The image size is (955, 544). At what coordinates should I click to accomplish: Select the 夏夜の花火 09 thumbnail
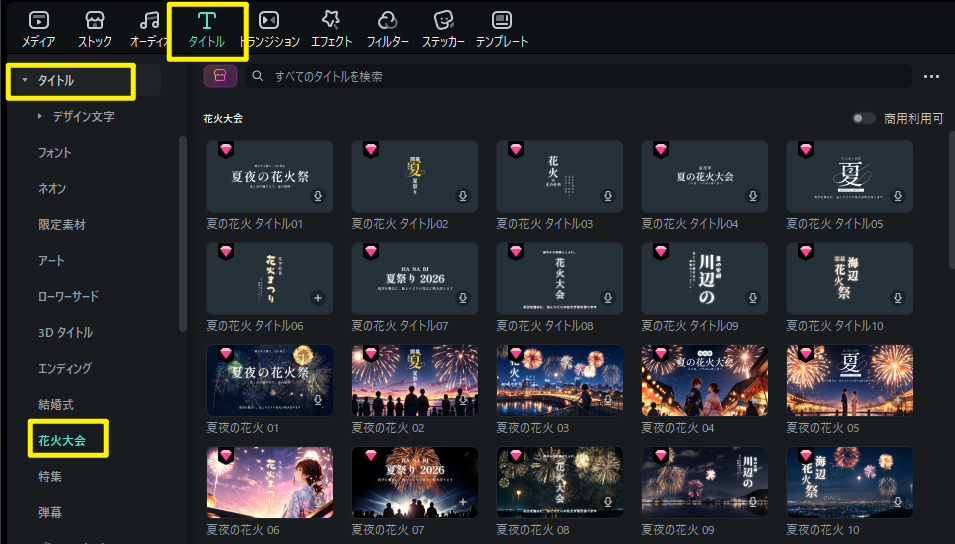705,482
